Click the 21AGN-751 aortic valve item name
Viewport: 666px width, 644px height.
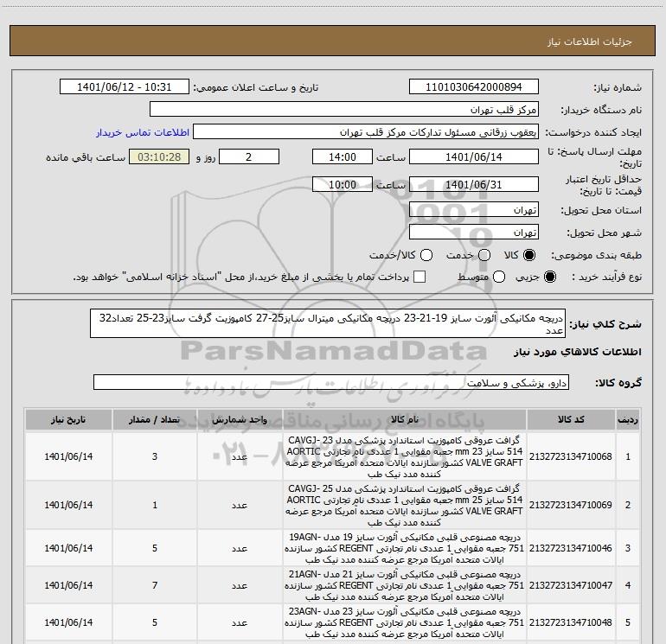[404, 586]
